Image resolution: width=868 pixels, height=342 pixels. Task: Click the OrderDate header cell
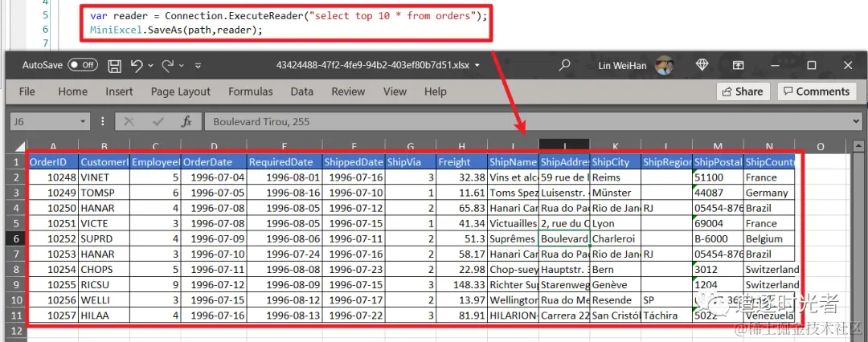coord(214,162)
